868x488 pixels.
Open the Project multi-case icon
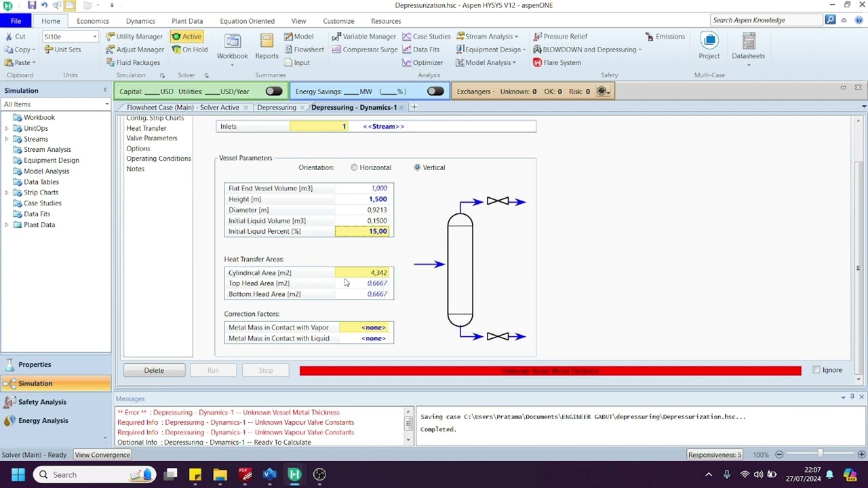[709, 47]
